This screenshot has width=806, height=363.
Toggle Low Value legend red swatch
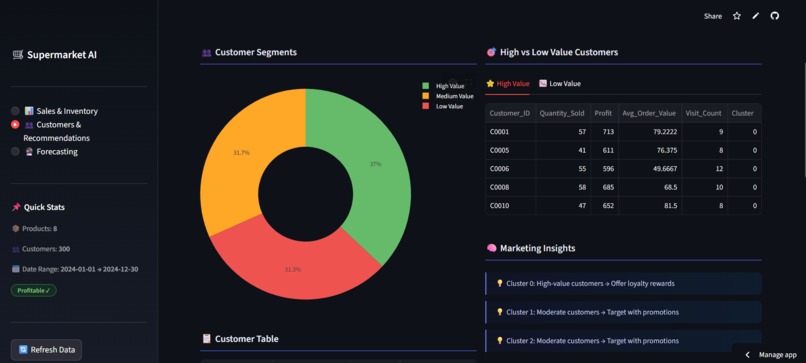pos(426,106)
